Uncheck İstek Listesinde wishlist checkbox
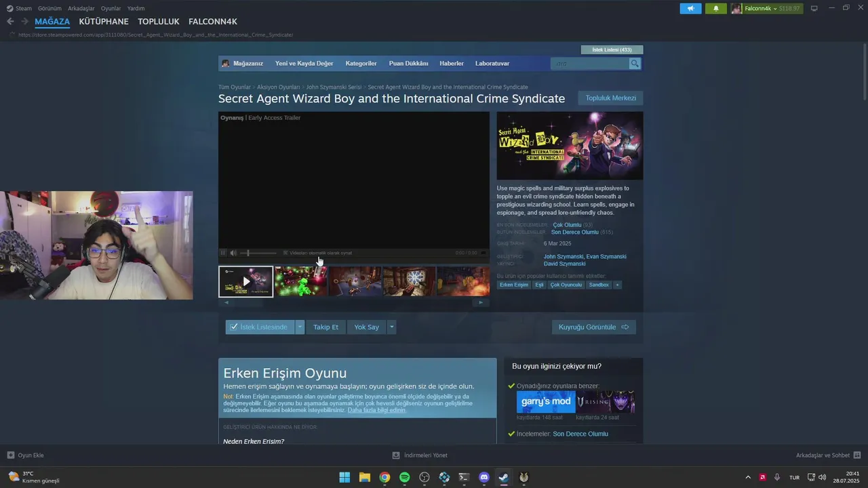Viewport: 868px width, 488px height. pos(234,327)
